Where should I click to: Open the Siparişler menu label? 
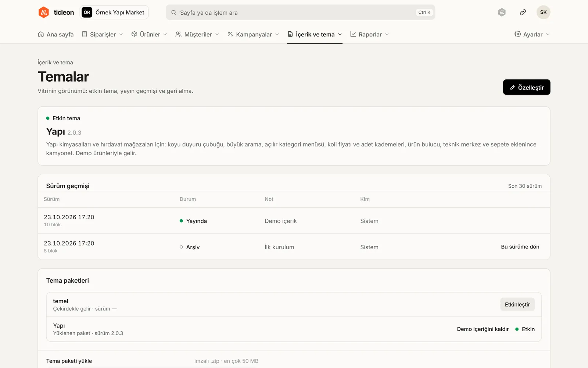103,35
